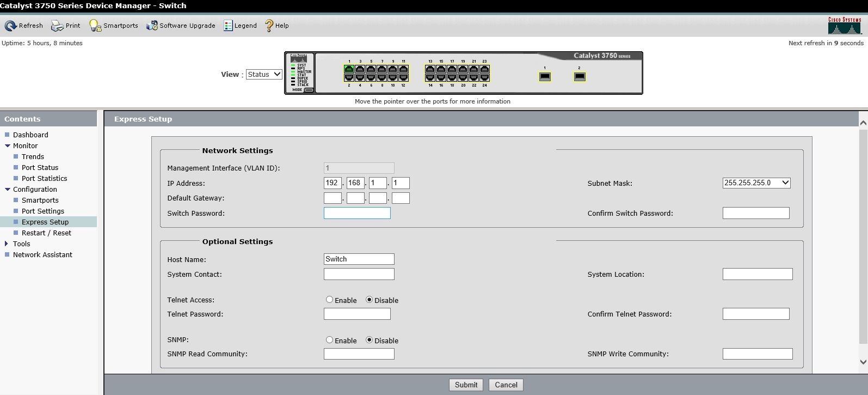The image size is (868, 395).
Task: Click the SNMP Read Community field
Action: [x=359, y=354]
